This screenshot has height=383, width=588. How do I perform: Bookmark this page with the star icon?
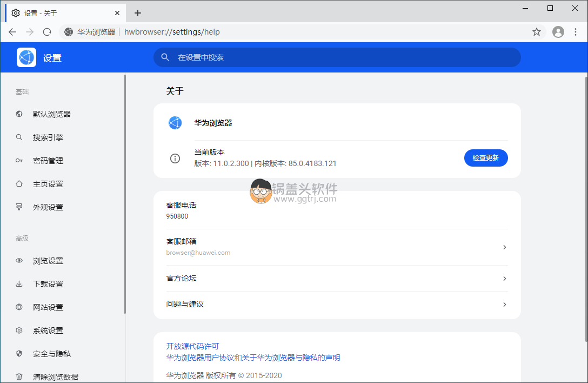click(537, 32)
